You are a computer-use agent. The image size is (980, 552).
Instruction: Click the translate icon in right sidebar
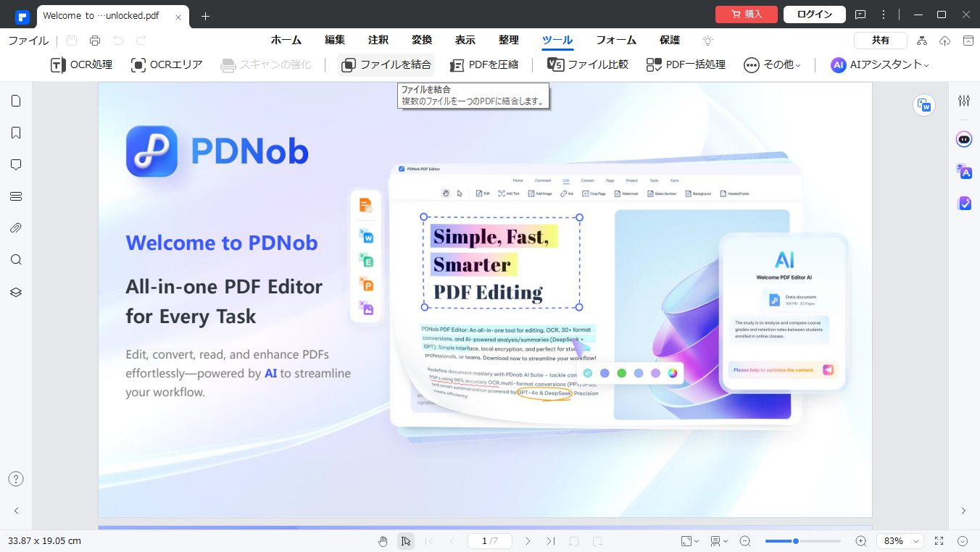(964, 171)
